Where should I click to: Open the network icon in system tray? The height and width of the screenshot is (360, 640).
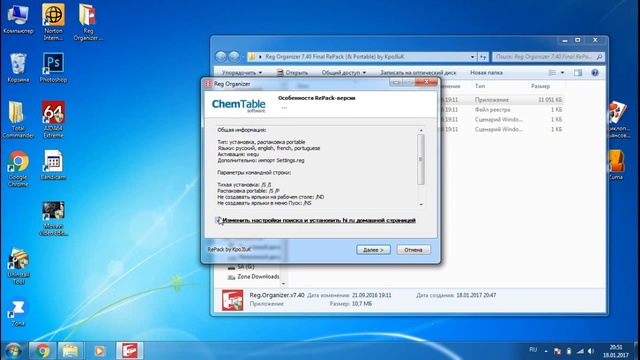(580, 351)
